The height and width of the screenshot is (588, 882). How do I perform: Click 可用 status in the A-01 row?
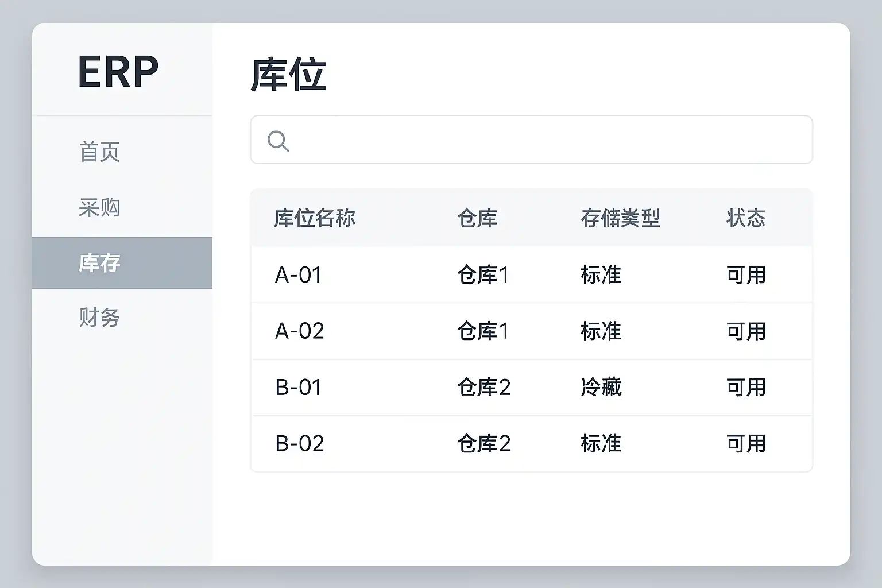click(x=746, y=275)
